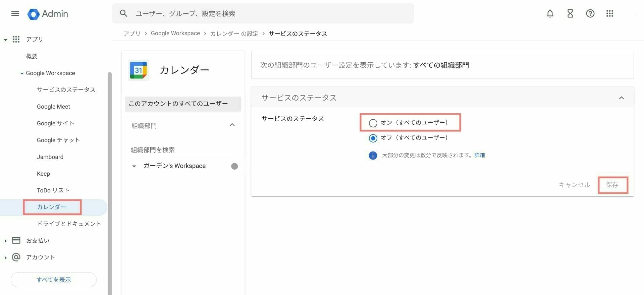
Task: Click the カレンダー panel heading
Action: pos(184,70)
